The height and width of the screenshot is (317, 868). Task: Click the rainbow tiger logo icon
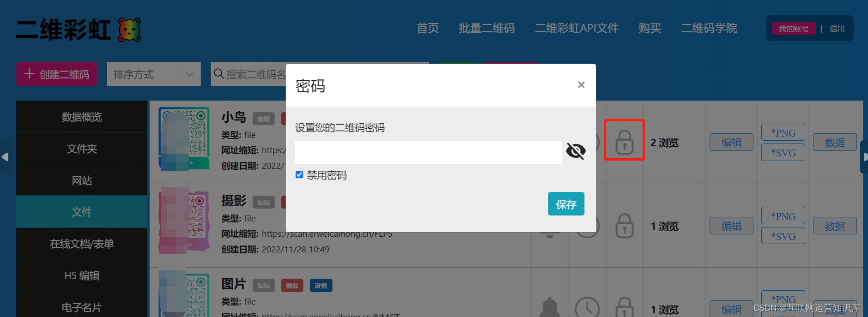(129, 30)
